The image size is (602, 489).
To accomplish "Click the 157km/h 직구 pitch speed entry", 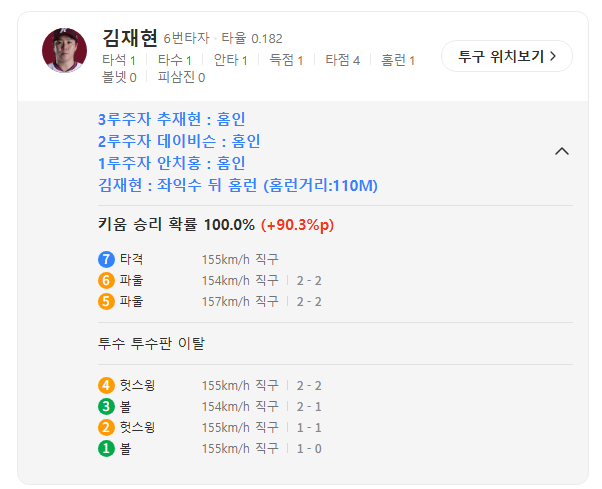I will (240, 302).
